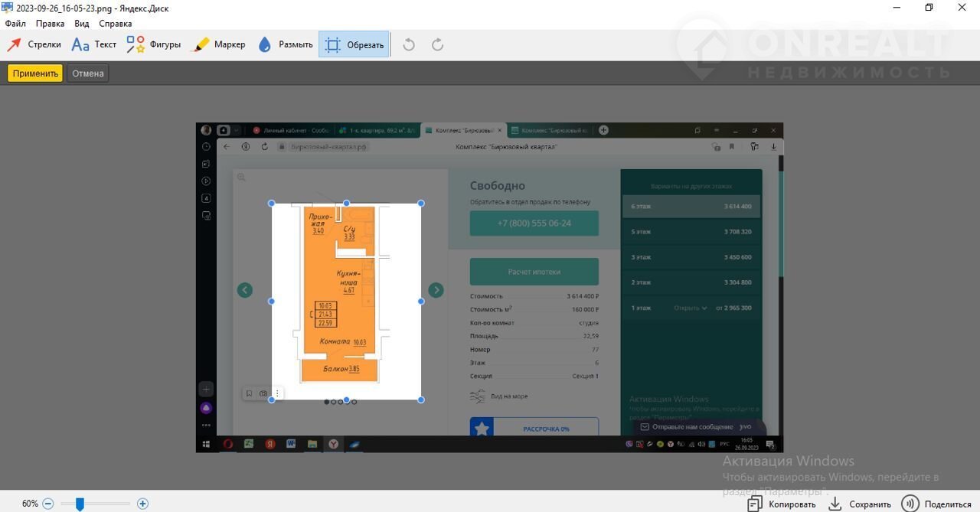
Task: Click the zoom in plus button
Action: point(142,504)
